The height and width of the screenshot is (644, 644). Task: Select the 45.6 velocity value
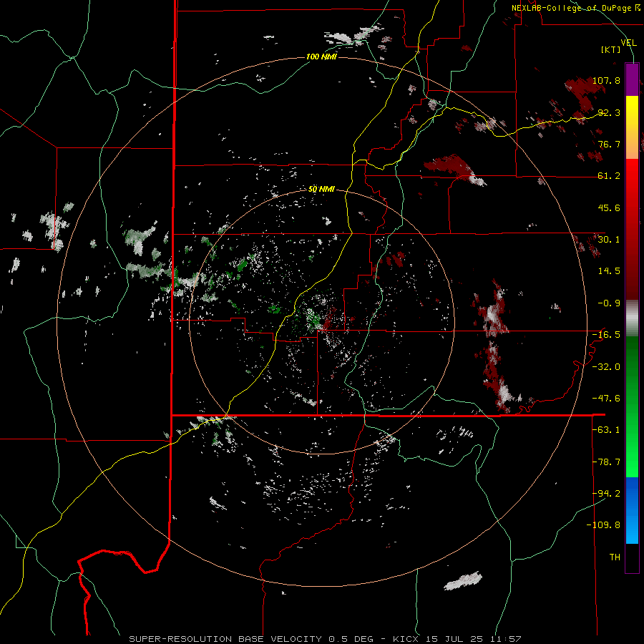coord(609,208)
